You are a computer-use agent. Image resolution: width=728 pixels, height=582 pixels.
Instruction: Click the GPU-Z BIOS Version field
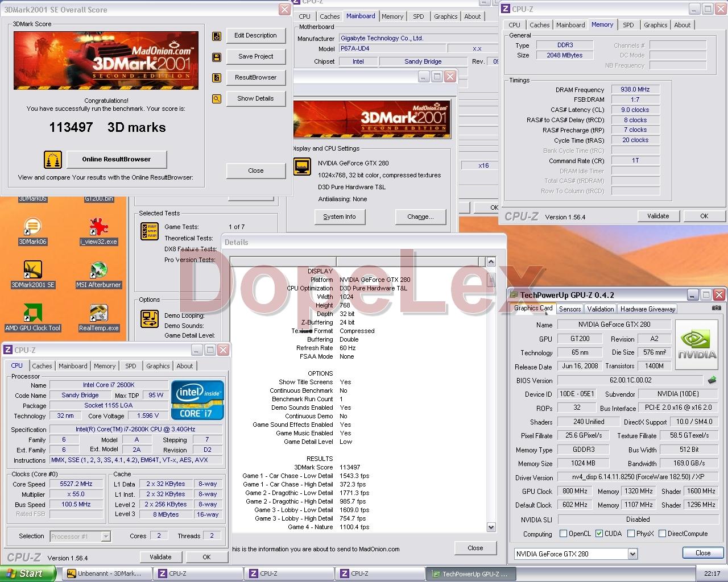630,380
